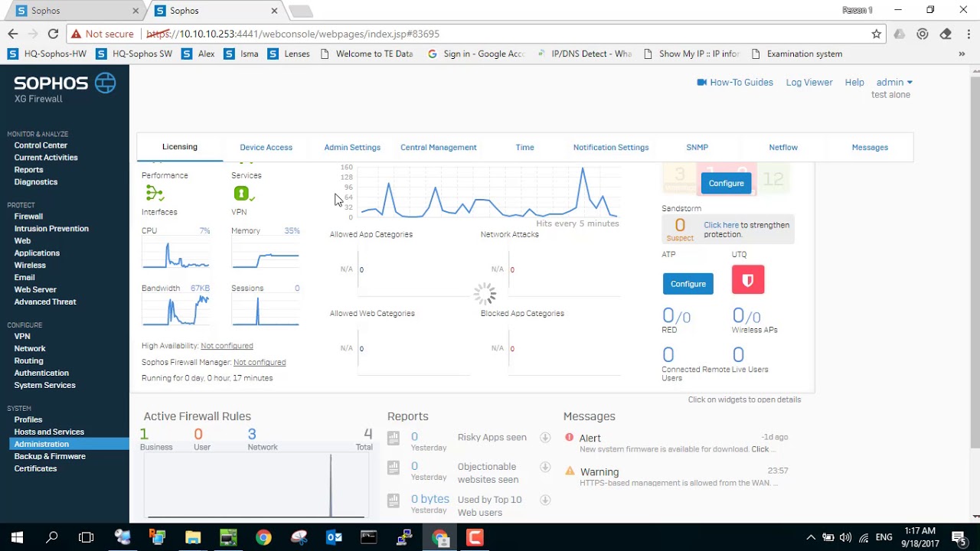The width and height of the screenshot is (980, 551).
Task: Click the red UTQ shield icon
Action: pyautogui.click(x=748, y=279)
